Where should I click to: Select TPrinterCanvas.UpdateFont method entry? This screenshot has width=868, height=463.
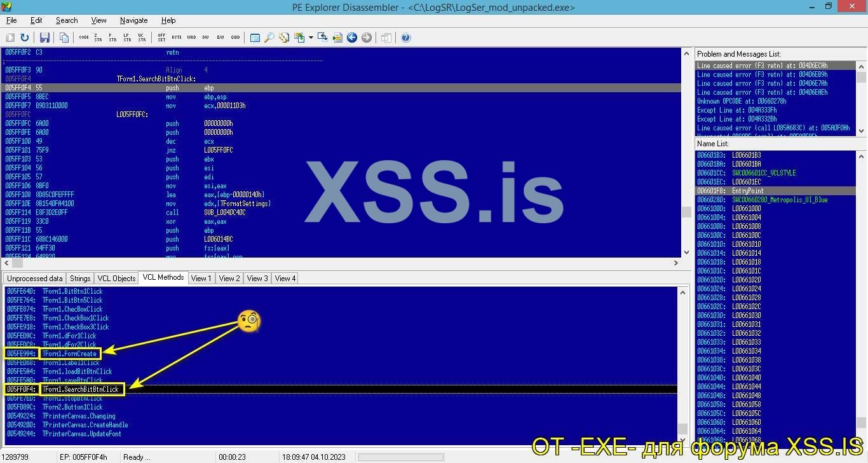pos(341,434)
